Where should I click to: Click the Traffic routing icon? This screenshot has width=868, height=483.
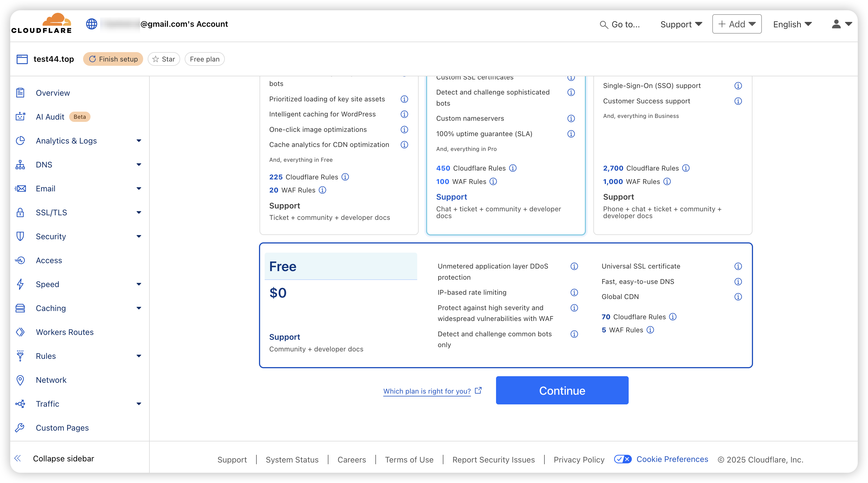(x=20, y=404)
